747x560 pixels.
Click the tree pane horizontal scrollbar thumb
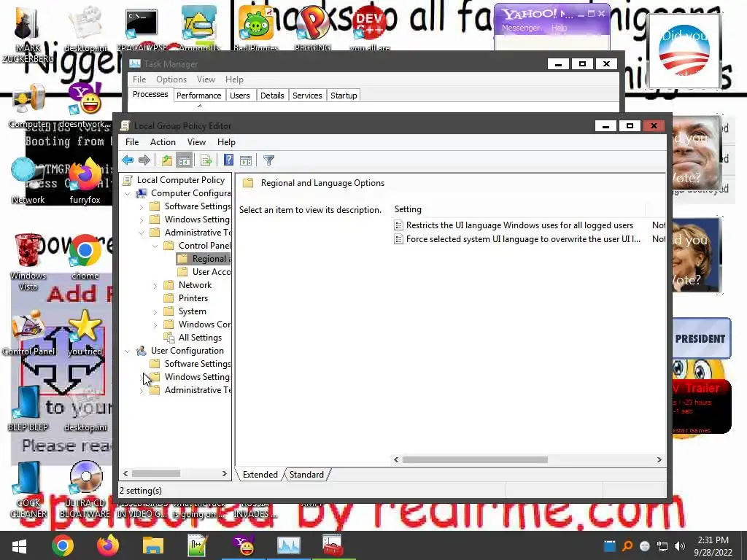coord(156,474)
